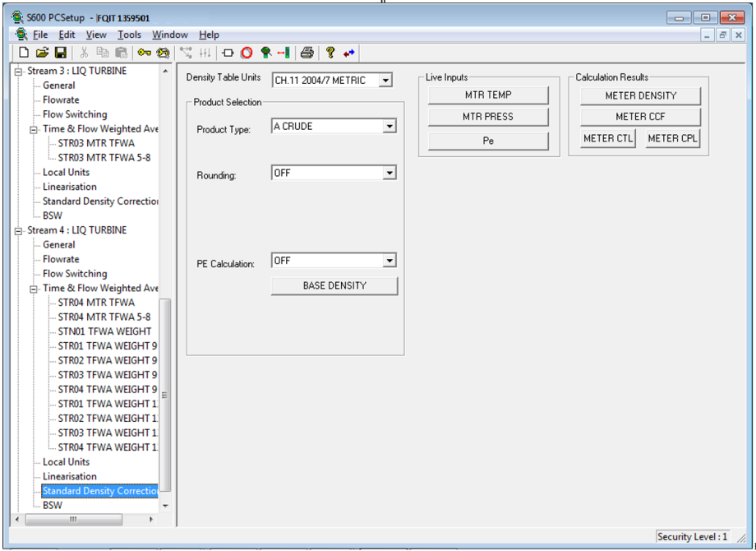Click the yellow question mark Help icon
This screenshot has height=551, width=756.
330,53
